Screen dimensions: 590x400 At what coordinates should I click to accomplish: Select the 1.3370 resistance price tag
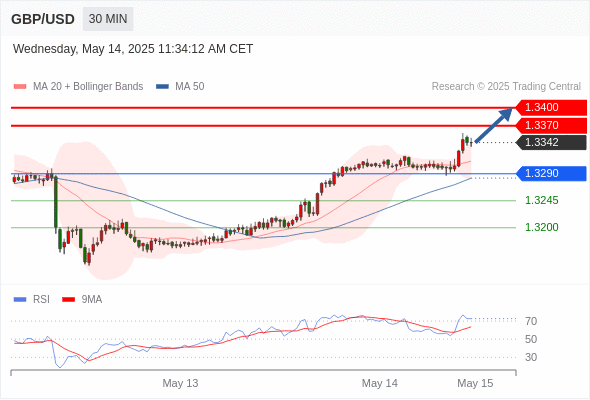(x=551, y=125)
